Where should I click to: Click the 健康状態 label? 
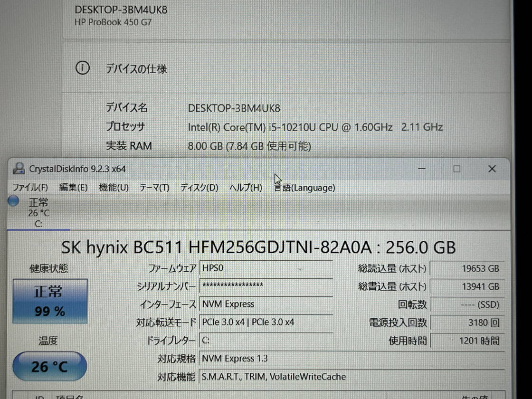point(49,268)
